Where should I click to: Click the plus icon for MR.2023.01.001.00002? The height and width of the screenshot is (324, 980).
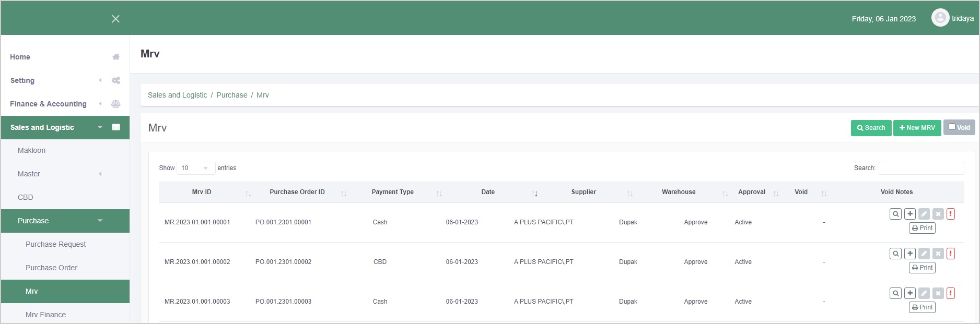910,254
